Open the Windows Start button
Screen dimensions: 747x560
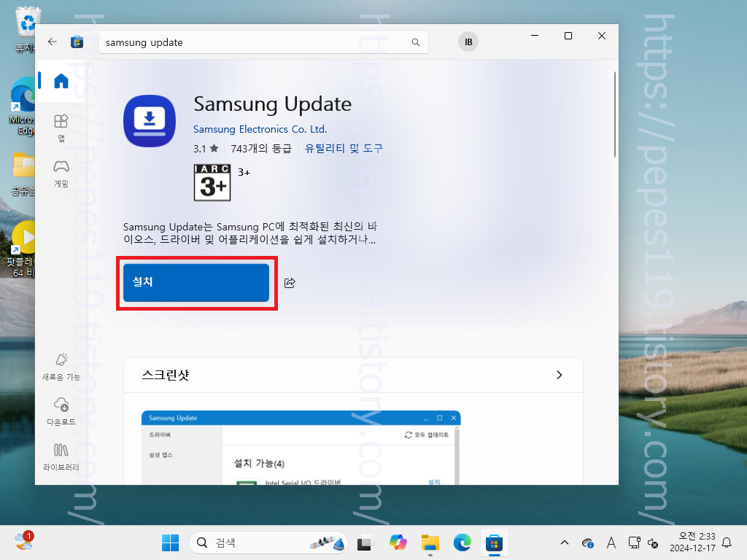(x=170, y=542)
